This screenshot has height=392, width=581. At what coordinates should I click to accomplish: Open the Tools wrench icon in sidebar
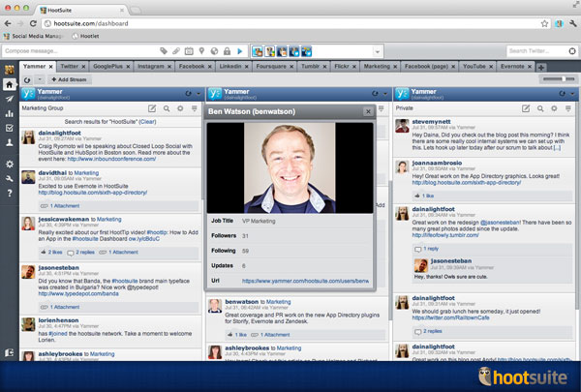click(x=10, y=179)
